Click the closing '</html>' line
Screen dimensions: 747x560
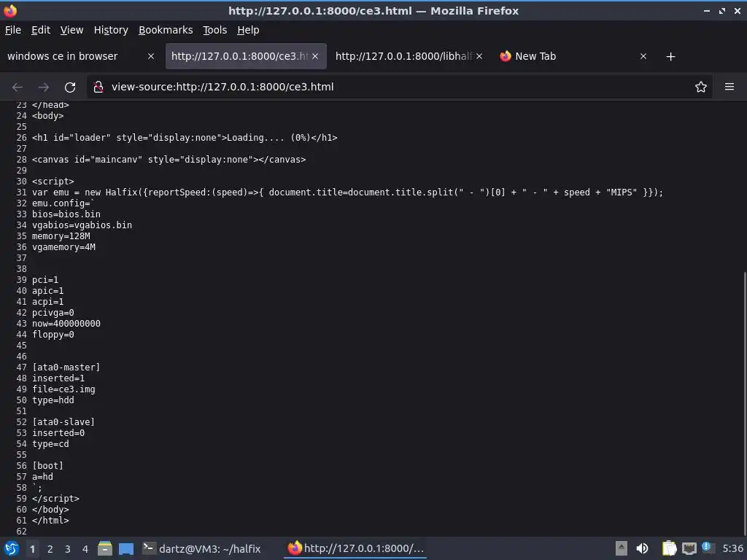50,521
